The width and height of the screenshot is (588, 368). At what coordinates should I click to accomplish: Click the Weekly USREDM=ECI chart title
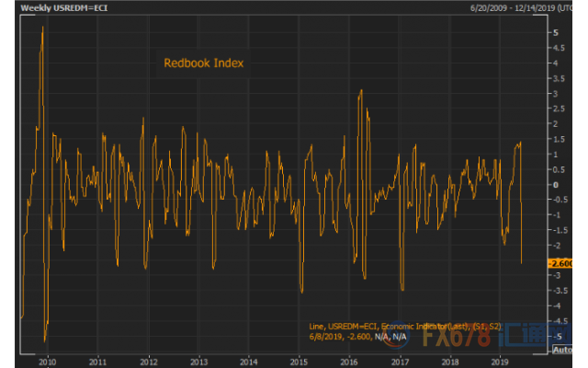click(64, 8)
